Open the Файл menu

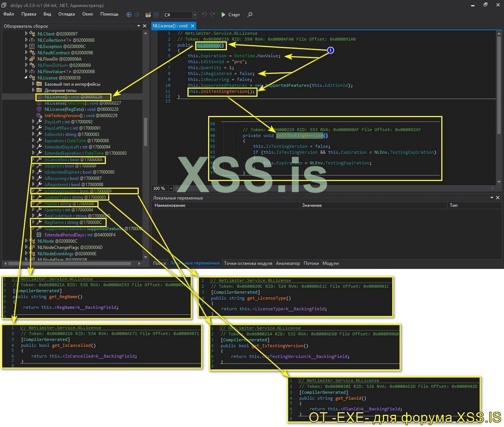pos(9,14)
